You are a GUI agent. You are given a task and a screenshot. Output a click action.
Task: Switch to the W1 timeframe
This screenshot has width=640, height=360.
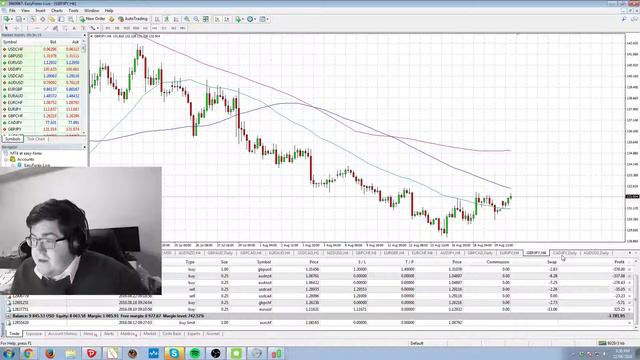coord(173,28)
